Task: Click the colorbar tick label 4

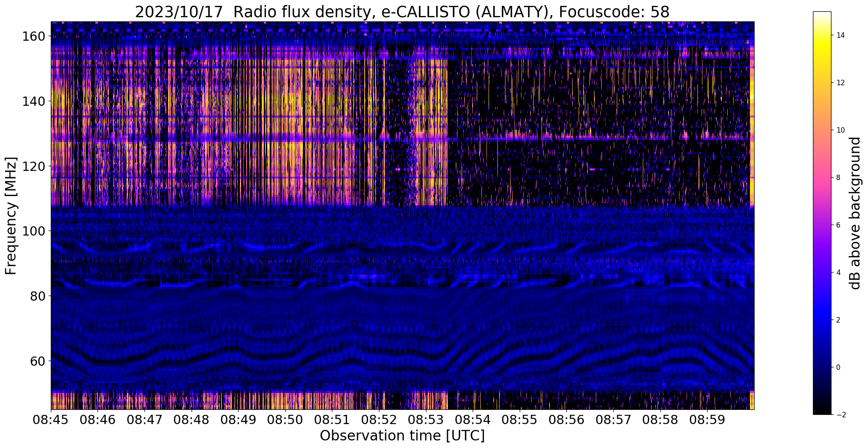Action: [x=839, y=272]
